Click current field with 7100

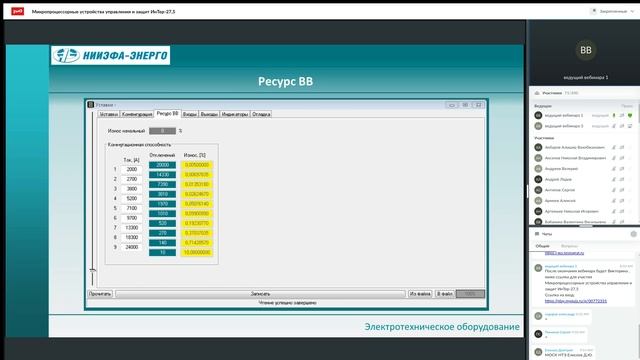[x=131, y=208]
